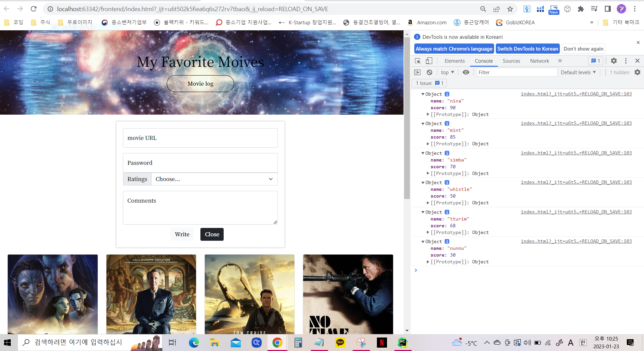Image resolution: width=644 pixels, height=351 pixels.
Task: Share this page using the share icon
Action: (496, 9)
